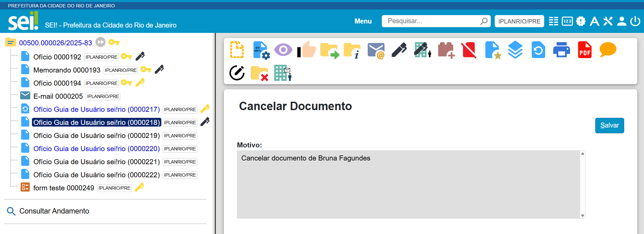Viewport: 644px width, 234px height.
Task: Click the layers stack versions icon
Action: pos(515,50)
